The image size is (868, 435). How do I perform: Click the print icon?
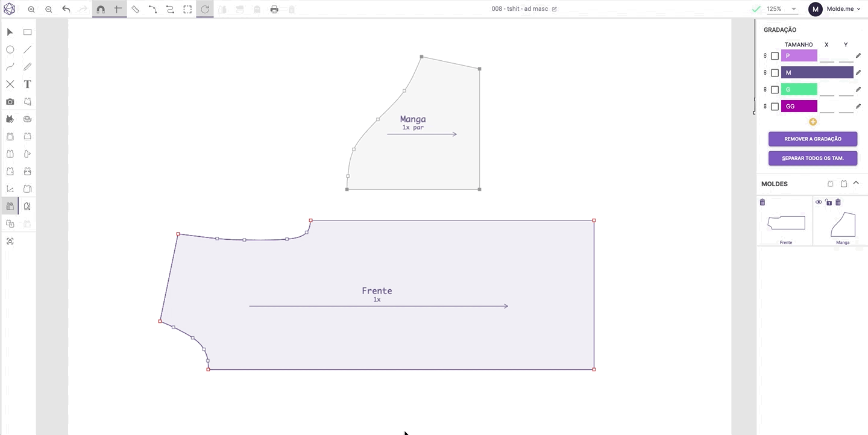pyautogui.click(x=274, y=10)
